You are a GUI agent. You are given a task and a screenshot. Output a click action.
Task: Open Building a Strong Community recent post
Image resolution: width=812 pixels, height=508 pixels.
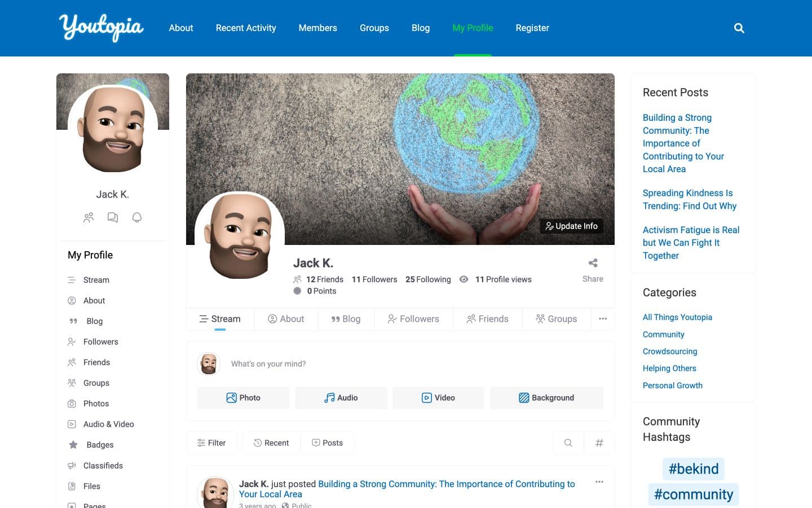pyautogui.click(x=683, y=143)
